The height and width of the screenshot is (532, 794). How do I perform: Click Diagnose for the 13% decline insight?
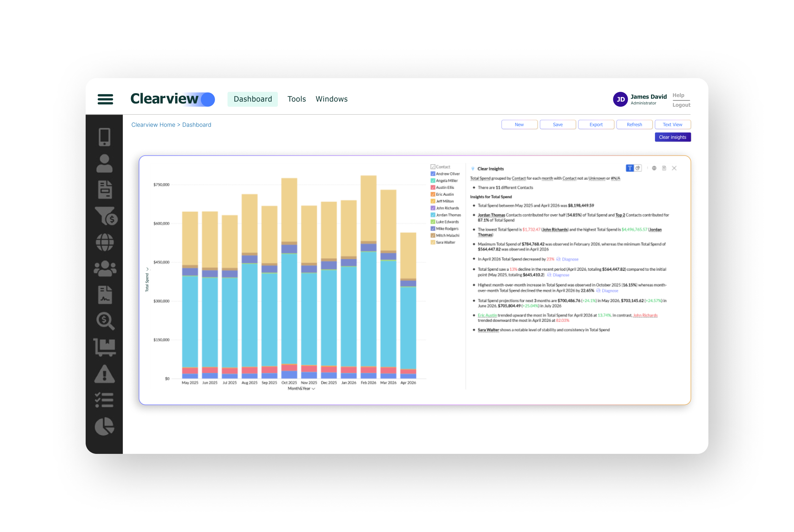[x=558, y=275]
